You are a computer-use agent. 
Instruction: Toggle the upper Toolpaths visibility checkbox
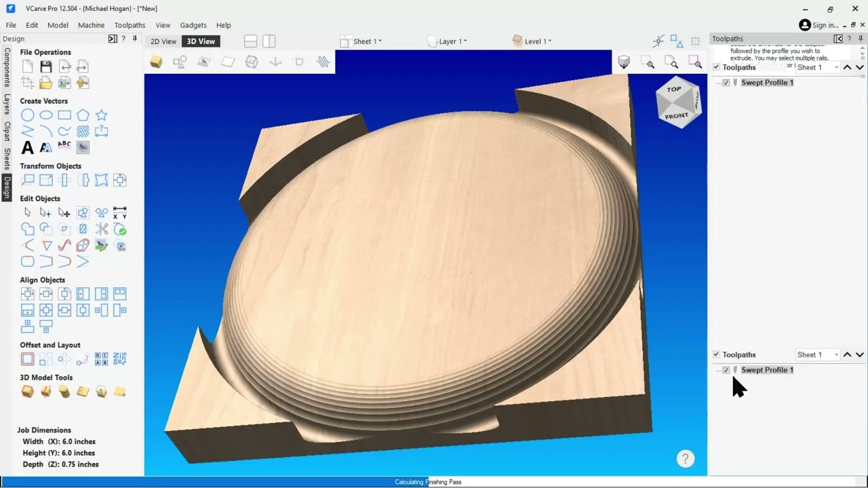(716, 67)
